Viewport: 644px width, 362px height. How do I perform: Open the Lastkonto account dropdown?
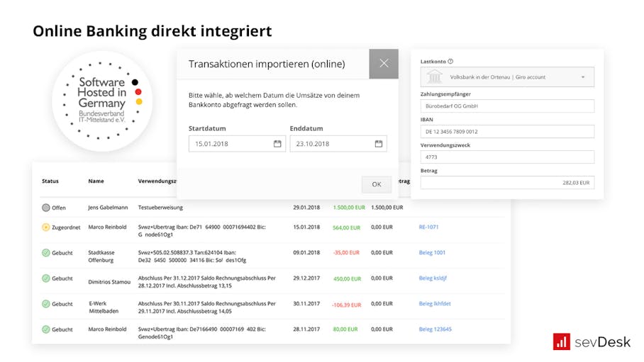[507, 77]
